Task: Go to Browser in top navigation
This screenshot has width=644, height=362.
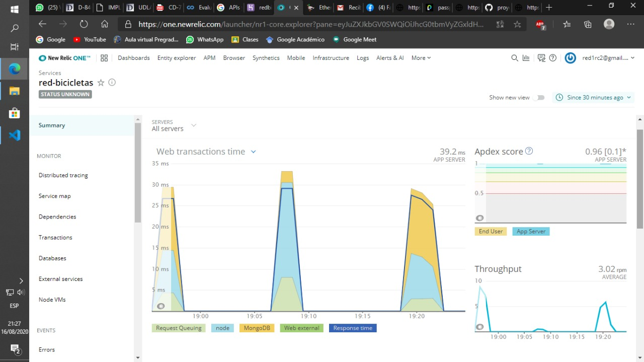Action: [x=234, y=58]
